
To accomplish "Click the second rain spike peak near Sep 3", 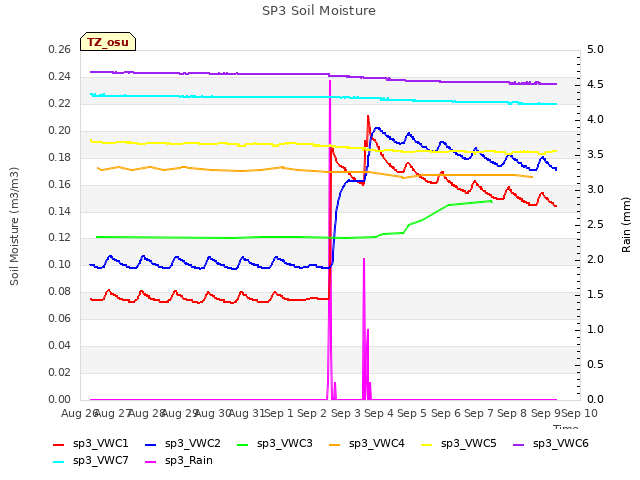I will pyautogui.click(x=364, y=259).
